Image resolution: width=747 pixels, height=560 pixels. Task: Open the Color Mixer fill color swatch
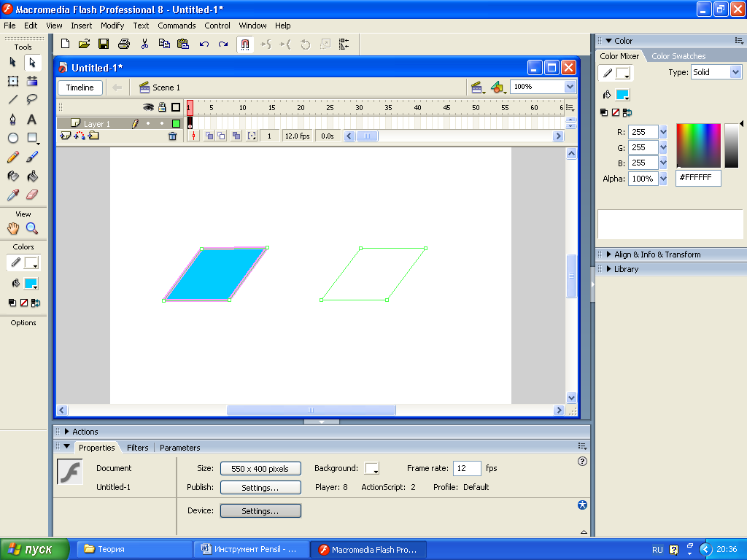point(623,95)
